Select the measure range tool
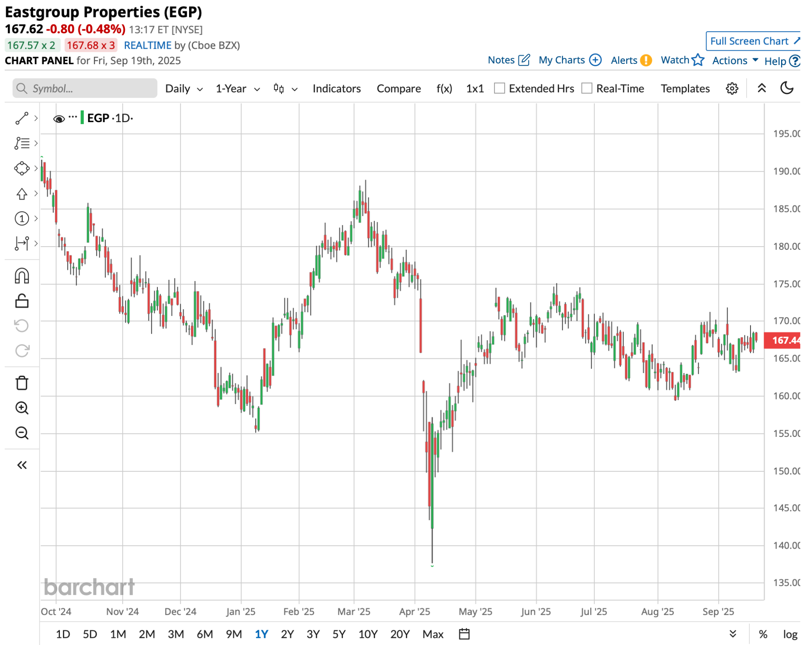This screenshot has height=645, width=812. point(22,243)
